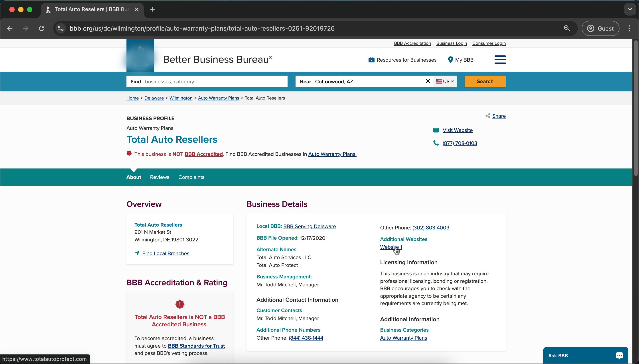Switch to the Reviews tab

pyautogui.click(x=159, y=177)
